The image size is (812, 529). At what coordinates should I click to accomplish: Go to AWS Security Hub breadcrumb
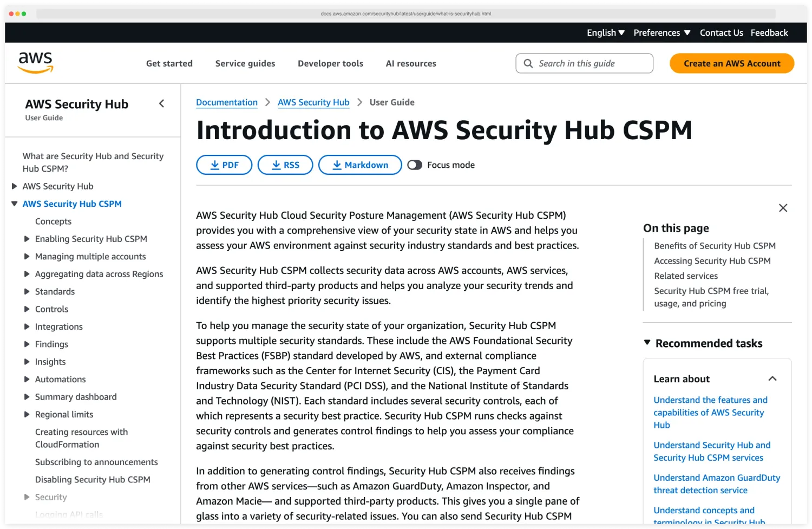(313, 102)
